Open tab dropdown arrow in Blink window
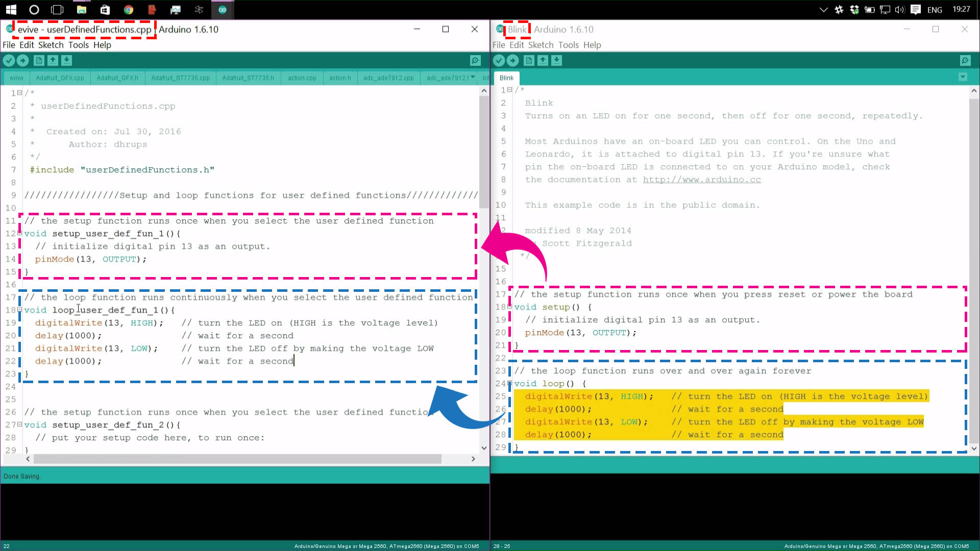The height and width of the screenshot is (551, 980). point(963,77)
